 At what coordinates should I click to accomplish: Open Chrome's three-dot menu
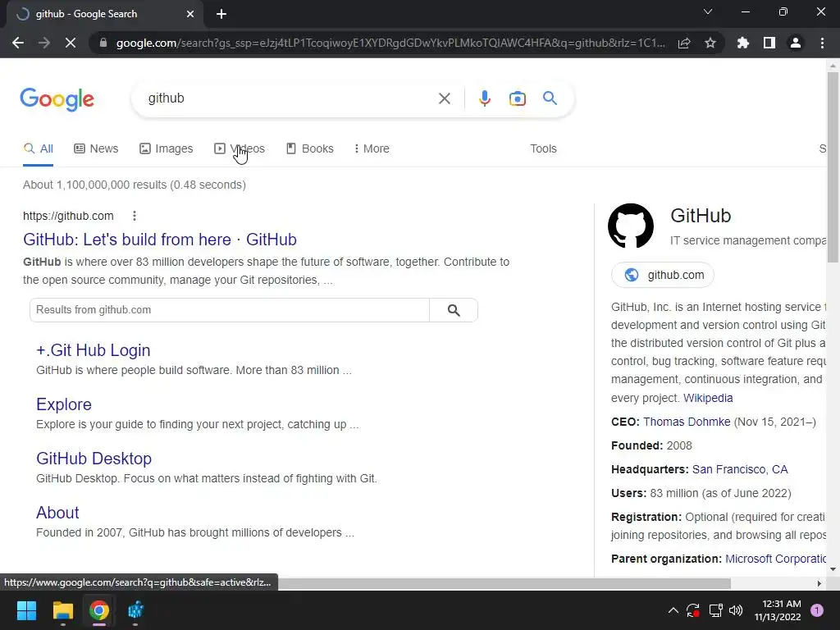[x=822, y=43]
